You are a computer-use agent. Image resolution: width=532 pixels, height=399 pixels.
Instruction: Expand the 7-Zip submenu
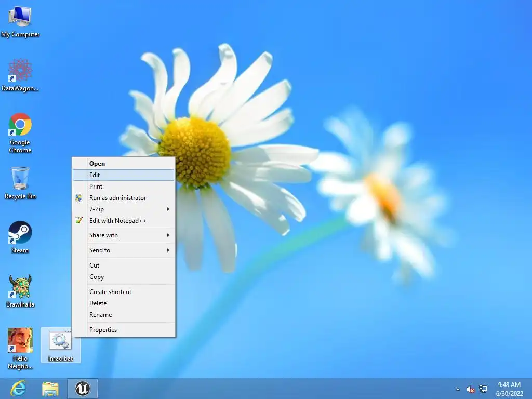pos(124,209)
